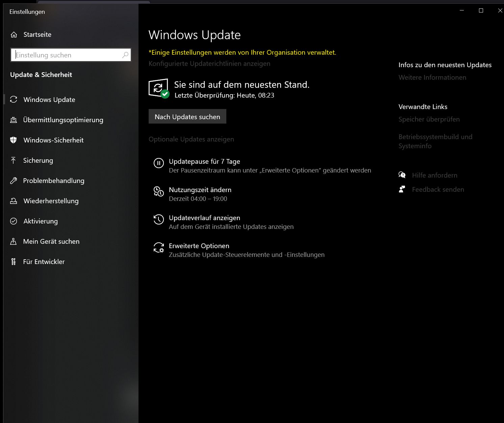Click the gear-sync icon beside Erweiterte Optionen
504x423 pixels.
[159, 247]
